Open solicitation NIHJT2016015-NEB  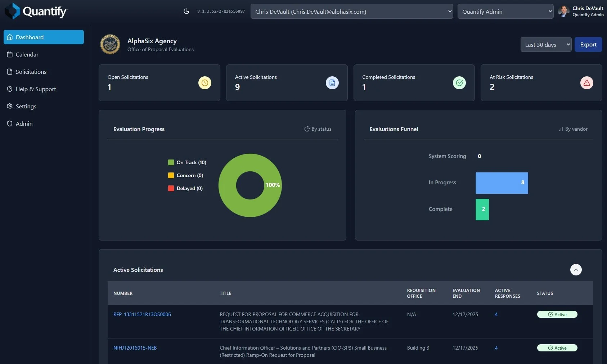click(x=135, y=348)
